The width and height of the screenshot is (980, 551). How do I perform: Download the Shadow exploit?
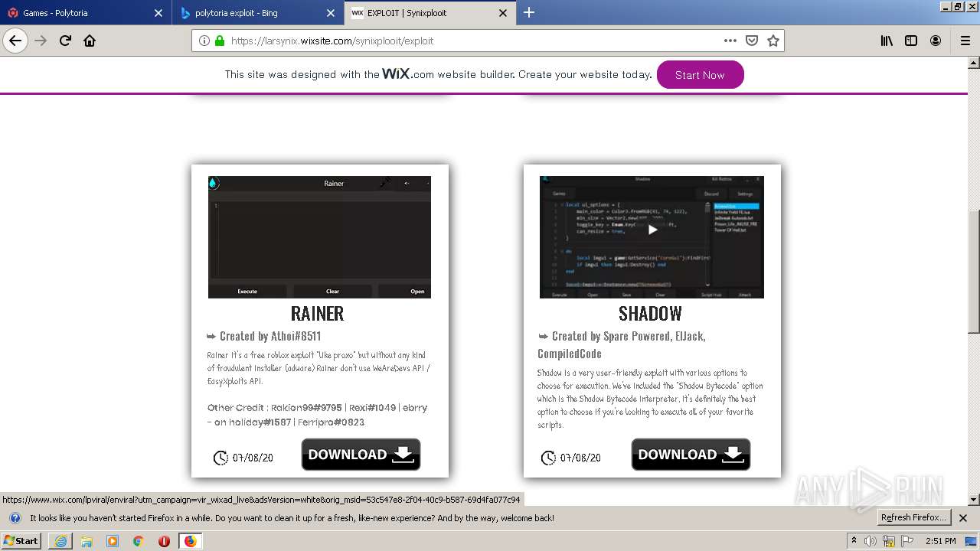click(691, 455)
